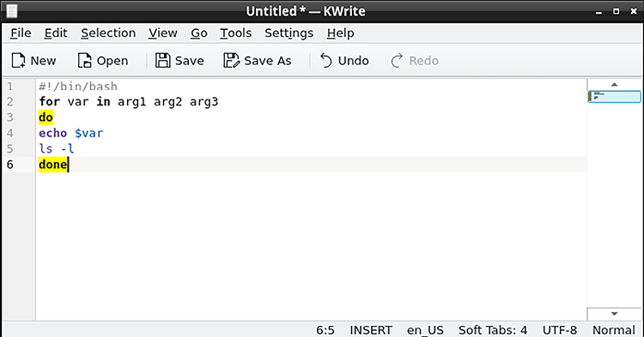The height and width of the screenshot is (337, 644).
Task: Click the '$var' variable text
Action: (89, 133)
